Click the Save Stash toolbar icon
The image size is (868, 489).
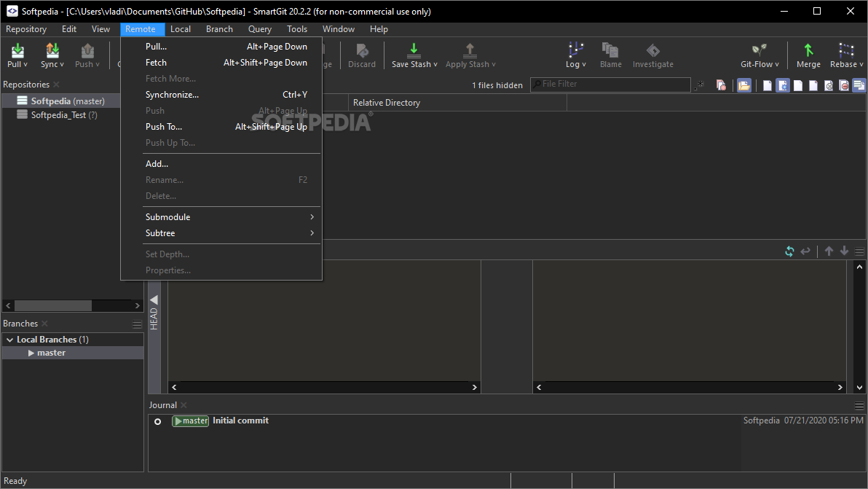(x=414, y=50)
